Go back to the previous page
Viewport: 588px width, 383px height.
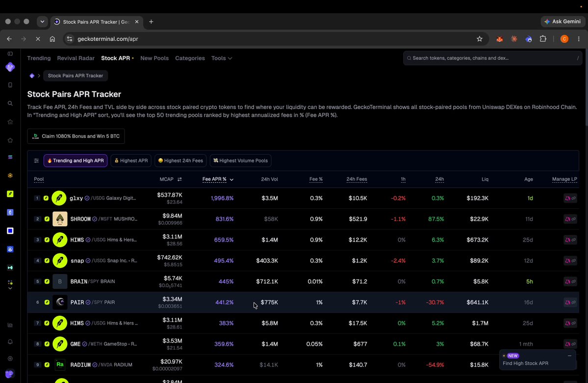point(9,39)
